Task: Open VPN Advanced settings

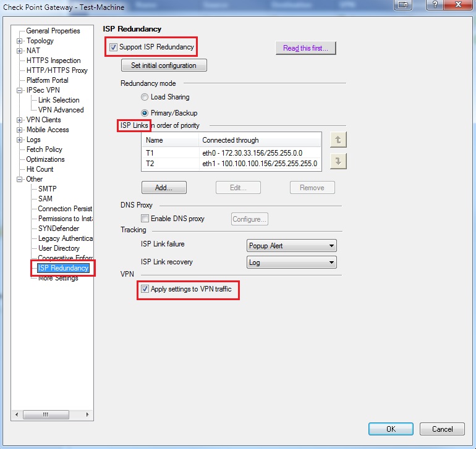Action: point(61,110)
